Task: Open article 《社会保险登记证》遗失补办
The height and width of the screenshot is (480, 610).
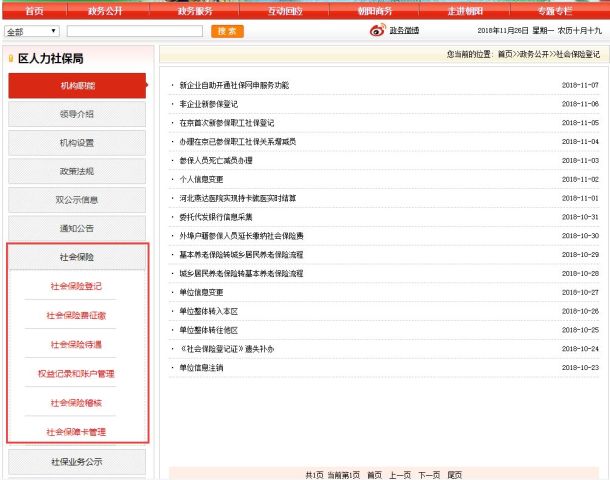Action: pyautogui.click(x=227, y=349)
